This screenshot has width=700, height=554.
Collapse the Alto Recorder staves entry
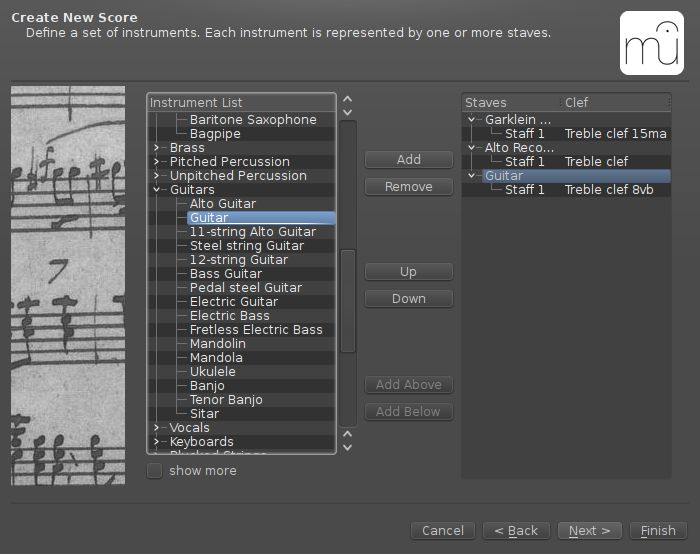[473, 148]
